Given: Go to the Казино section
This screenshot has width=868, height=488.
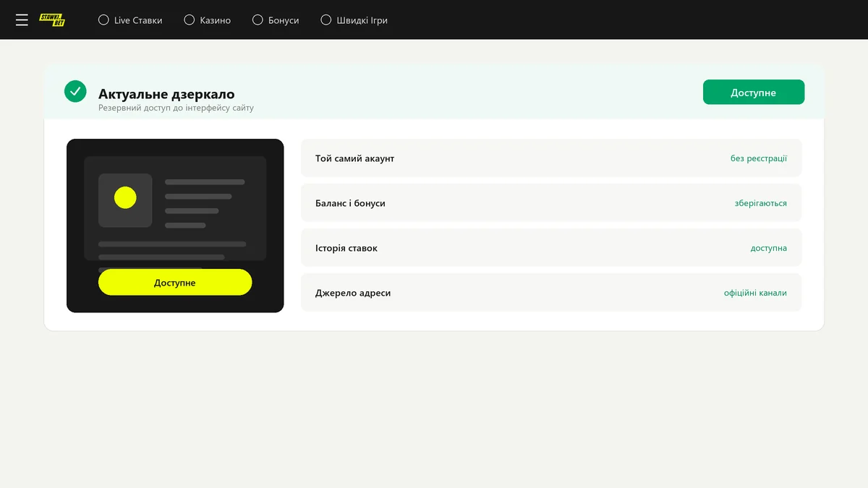Looking at the screenshot, I should (208, 20).
